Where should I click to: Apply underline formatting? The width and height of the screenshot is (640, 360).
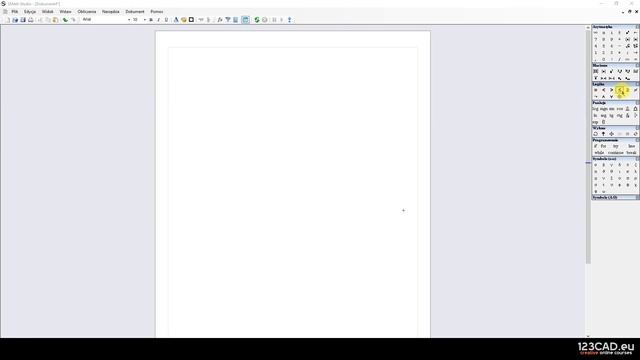tap(166, 20)
